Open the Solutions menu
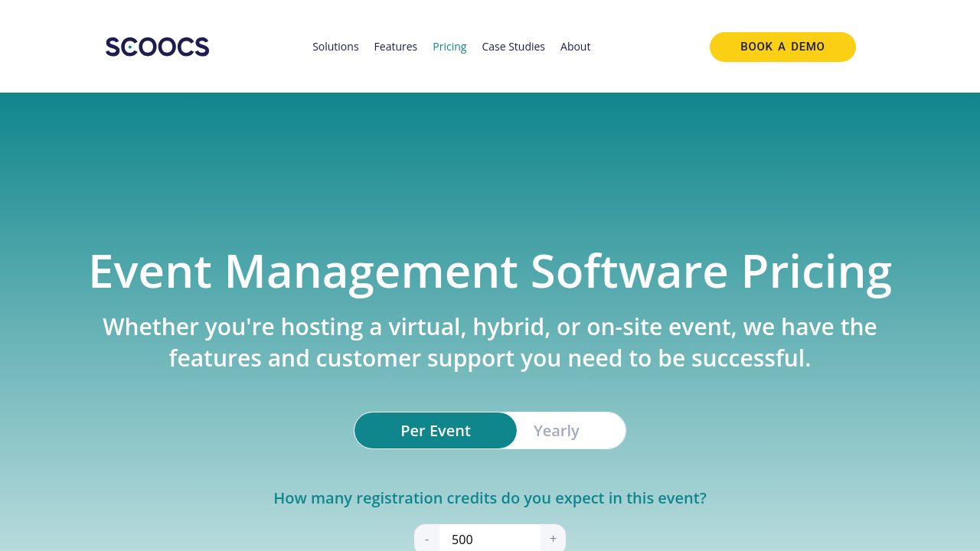 click(x=335, y=47)
